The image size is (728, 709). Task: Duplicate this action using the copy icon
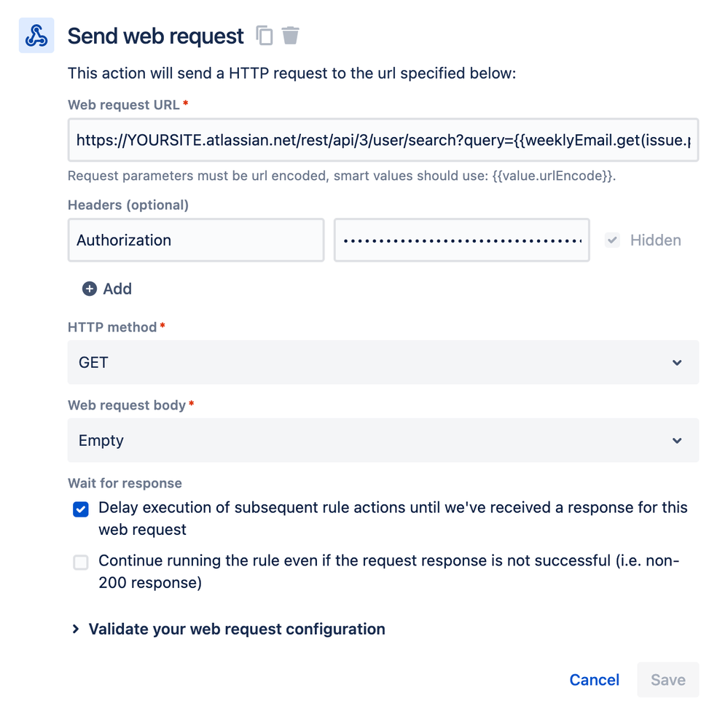tap(265, 35)
